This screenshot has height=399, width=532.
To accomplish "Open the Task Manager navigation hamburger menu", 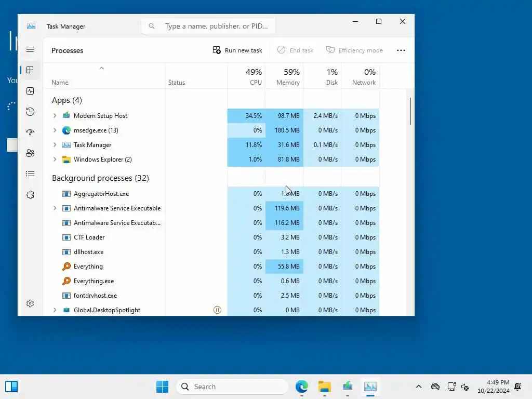I will pyautogui.click(x=30, y=49).
